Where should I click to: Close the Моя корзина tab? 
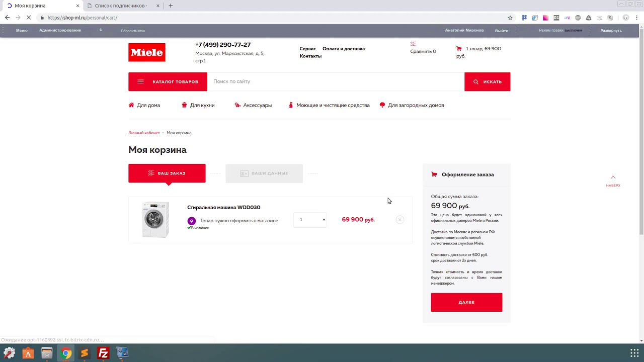[x=77, y=6]
